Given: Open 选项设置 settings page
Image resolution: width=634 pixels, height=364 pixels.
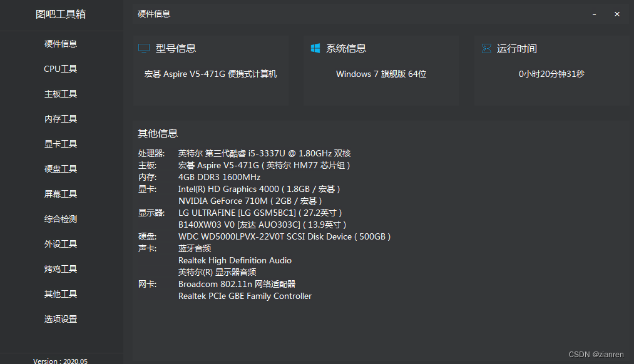Looking at the screenshot, I should click(61, 319).
